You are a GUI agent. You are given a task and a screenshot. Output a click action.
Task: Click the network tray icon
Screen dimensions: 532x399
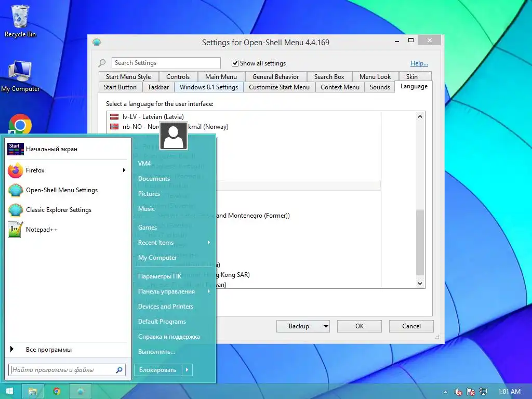pyautogui.click(x=483, y=392)
